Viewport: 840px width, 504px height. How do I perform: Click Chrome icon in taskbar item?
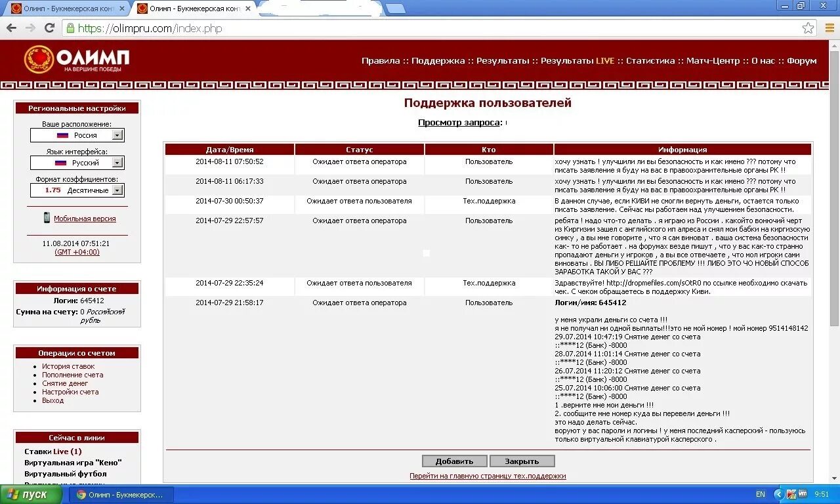pos(81,495)
